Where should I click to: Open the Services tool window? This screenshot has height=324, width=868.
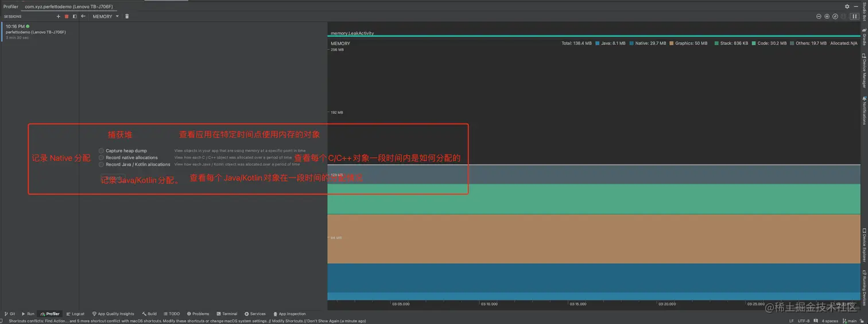tap(255, 314)
